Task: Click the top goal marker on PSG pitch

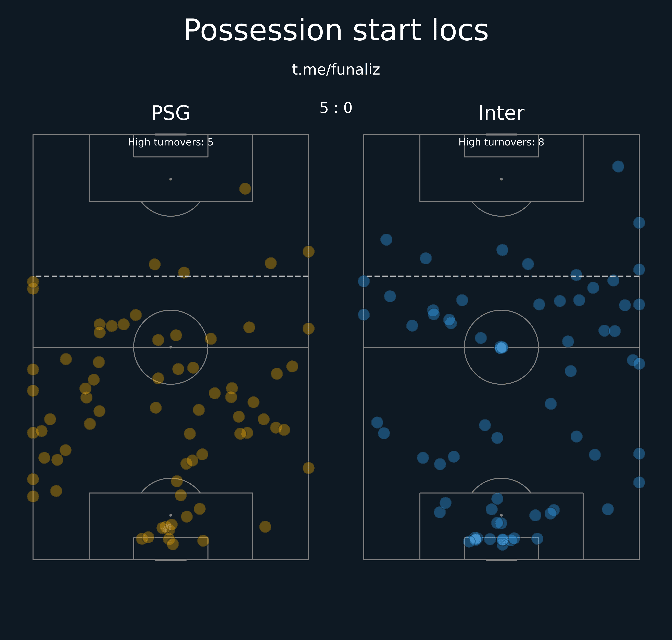Action: 170,135
